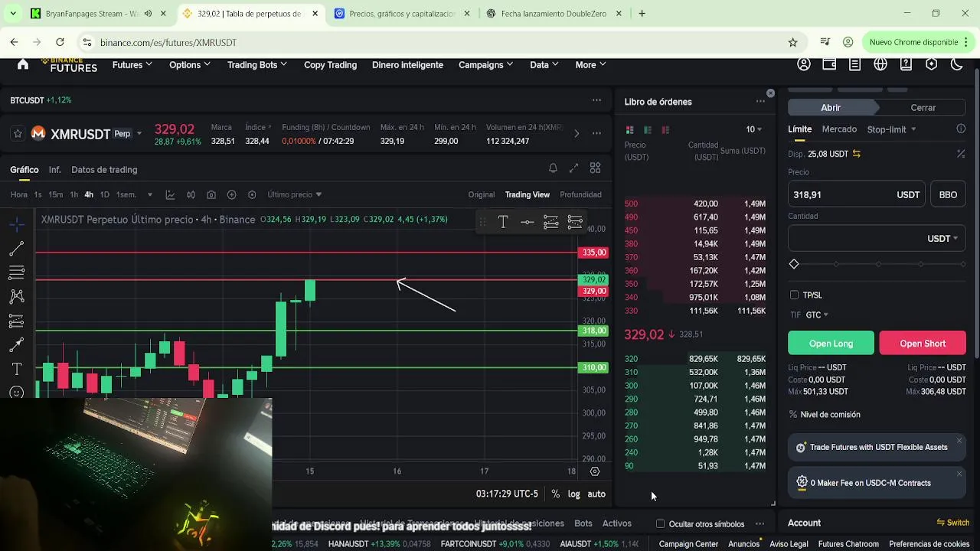This screenshot has height=551, width=980.
Task: Open the orders list icon in header
Action: point(854,64)
